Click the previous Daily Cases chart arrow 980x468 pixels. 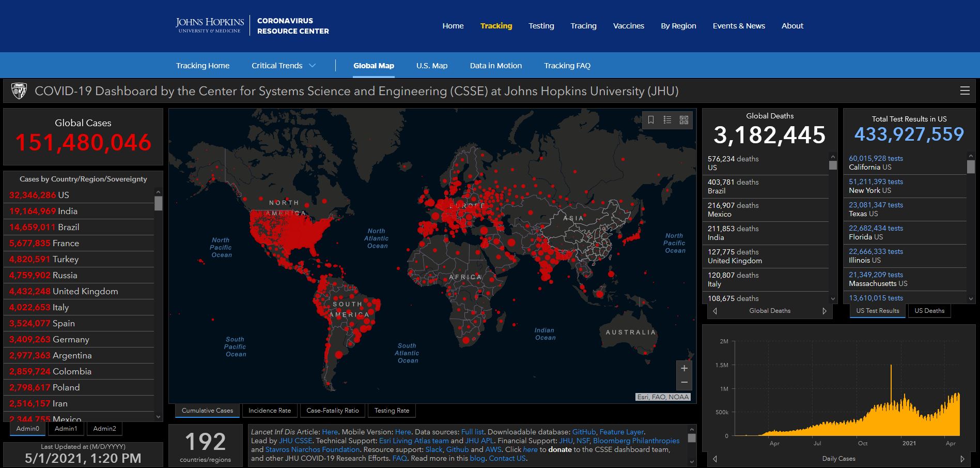coord(715,459)
